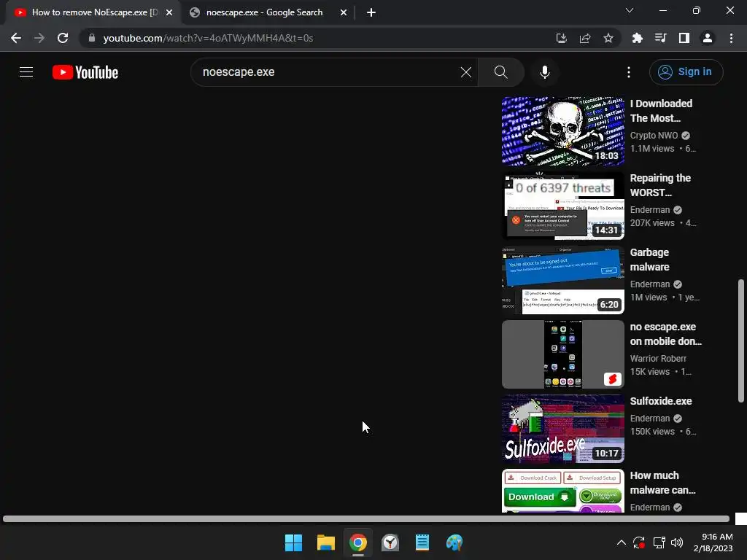The image size is (747, 560).
Task: Open the no escape.exe on mobile Short
Action: (562, 354)
